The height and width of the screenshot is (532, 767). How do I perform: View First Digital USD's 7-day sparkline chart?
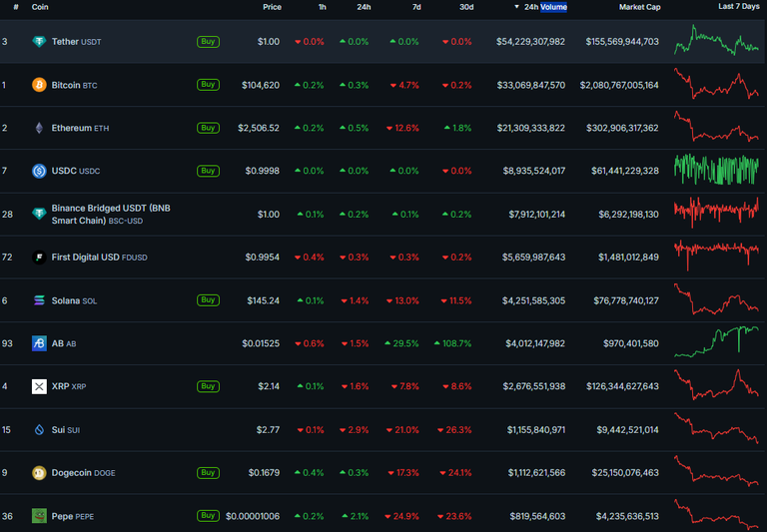coord(716,256)
